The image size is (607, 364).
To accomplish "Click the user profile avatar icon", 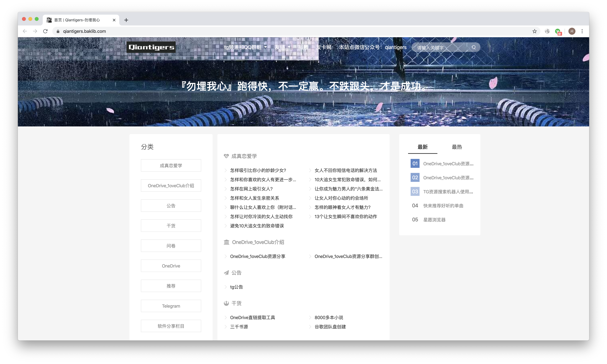I will pyautogui.click(x=572, y=31).
